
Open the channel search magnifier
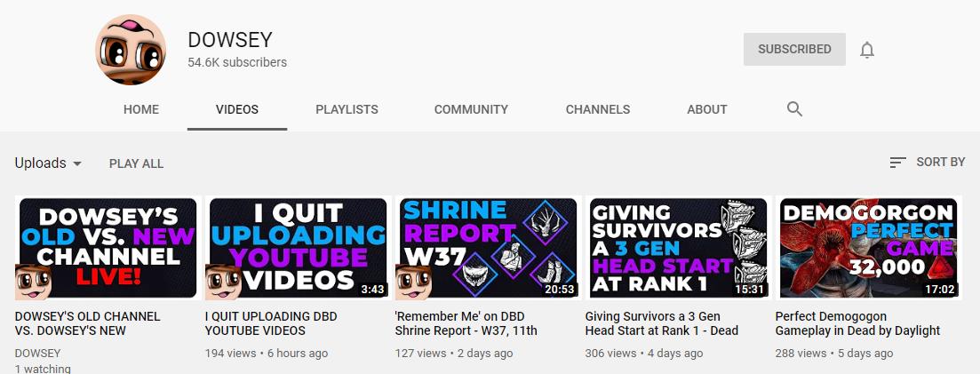794,108
